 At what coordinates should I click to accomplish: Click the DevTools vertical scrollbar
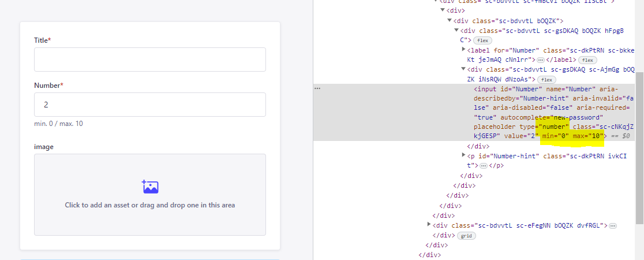[x=639, y=116]
